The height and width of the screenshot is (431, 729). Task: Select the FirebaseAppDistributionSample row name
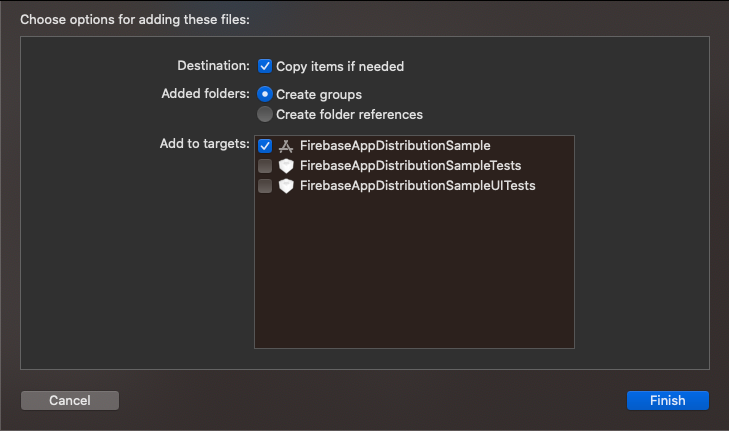point(395,146)
